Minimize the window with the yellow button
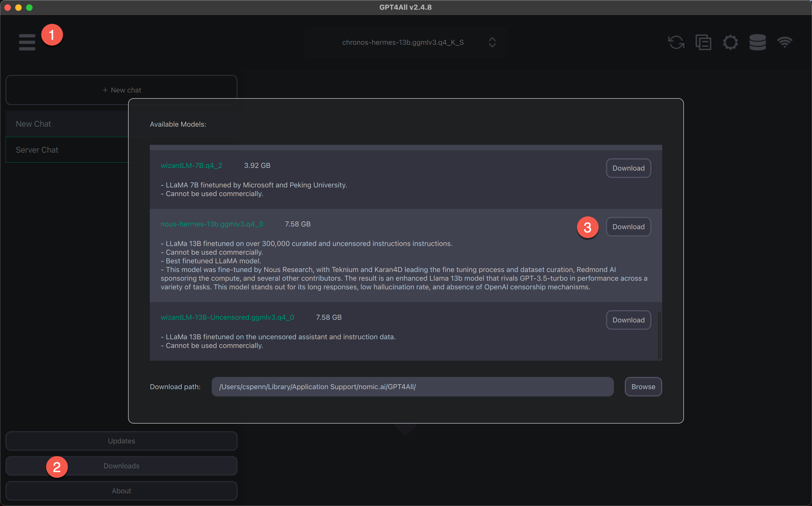Image resolution: width=812 pixels, height=506 pixels. (x=18, y=7)
